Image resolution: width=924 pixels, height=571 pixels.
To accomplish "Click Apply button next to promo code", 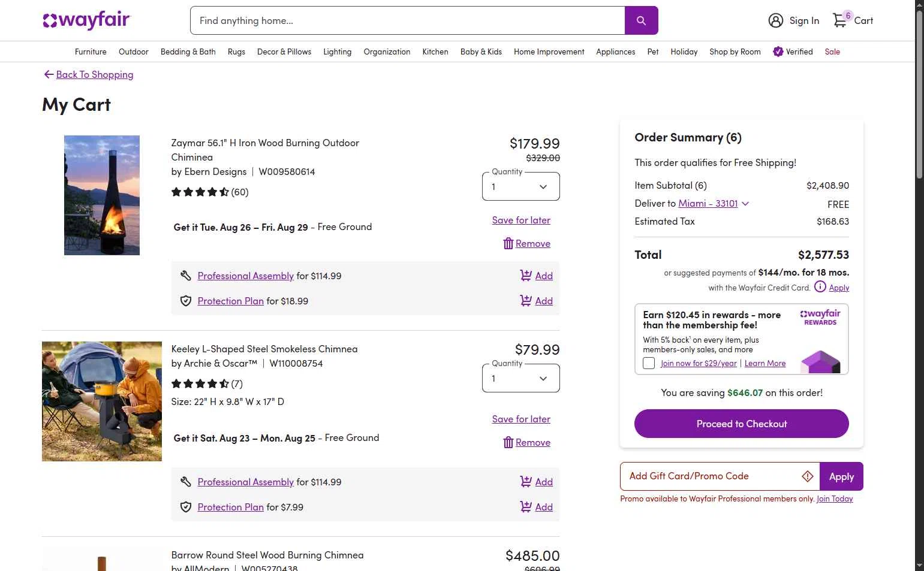I will click(841, 476).
